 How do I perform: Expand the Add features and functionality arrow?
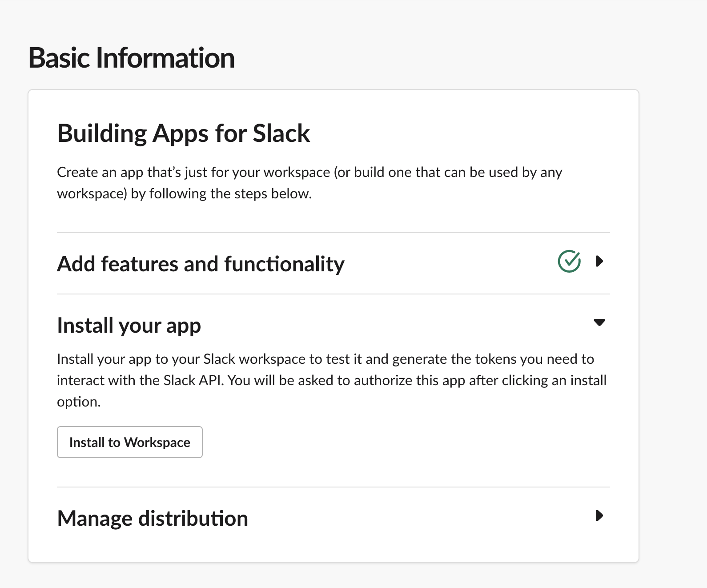(599, 261)
